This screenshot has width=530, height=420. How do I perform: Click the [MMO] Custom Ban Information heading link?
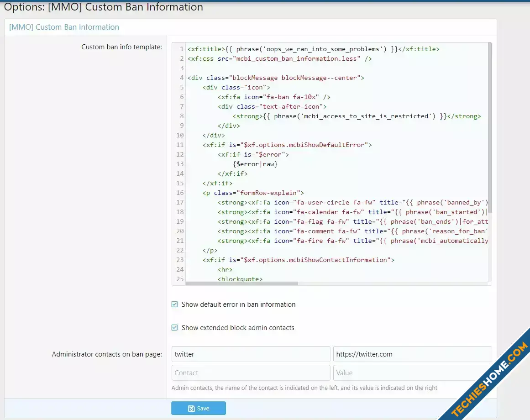click(x=64, y=27)
